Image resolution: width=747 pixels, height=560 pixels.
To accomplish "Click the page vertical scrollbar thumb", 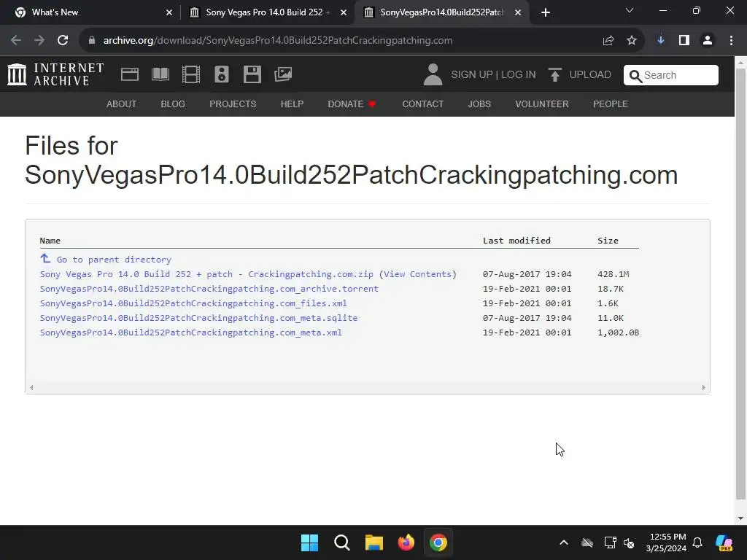I will (x=740, y=284).
